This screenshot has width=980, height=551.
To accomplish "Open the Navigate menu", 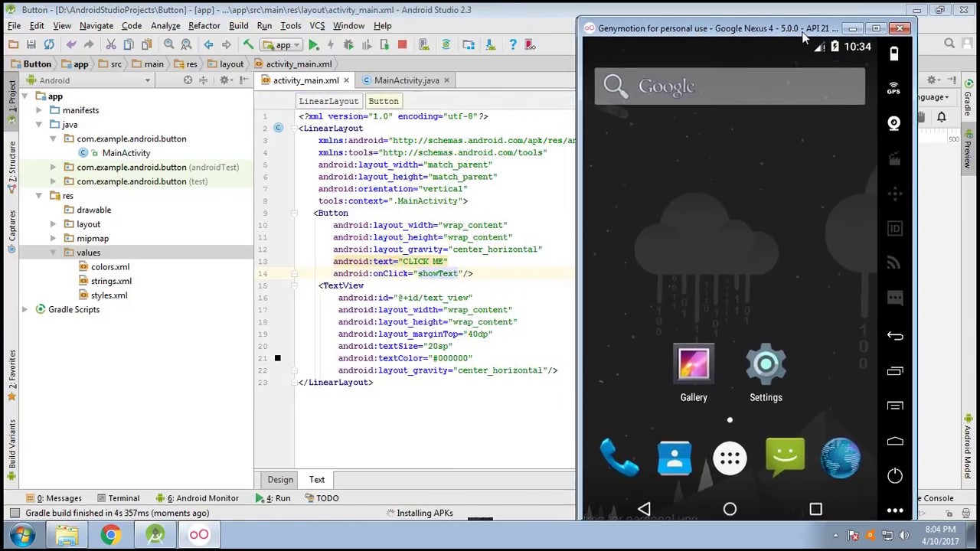I will 96,26.
